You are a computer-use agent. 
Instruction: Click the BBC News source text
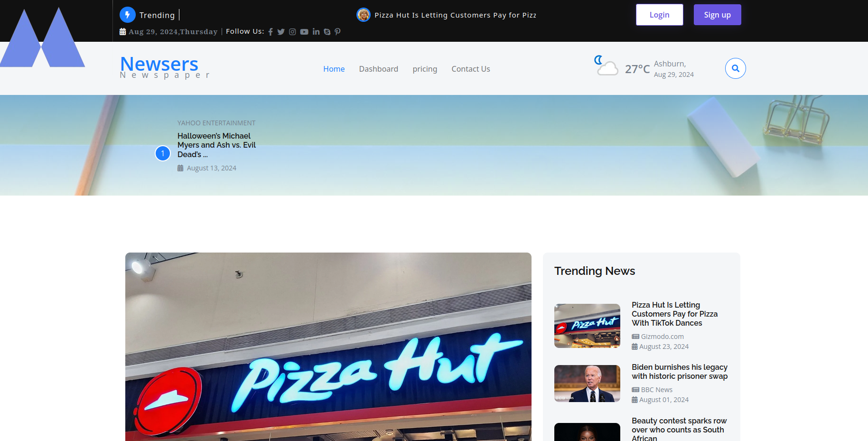point(657,390)
